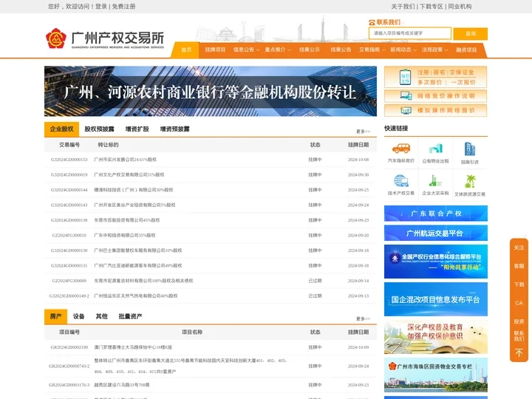Click the Guangzhou Enterprises Mergers and Acquisitions Services logo
The image size is (532, 399).
[x=105, y=39]
